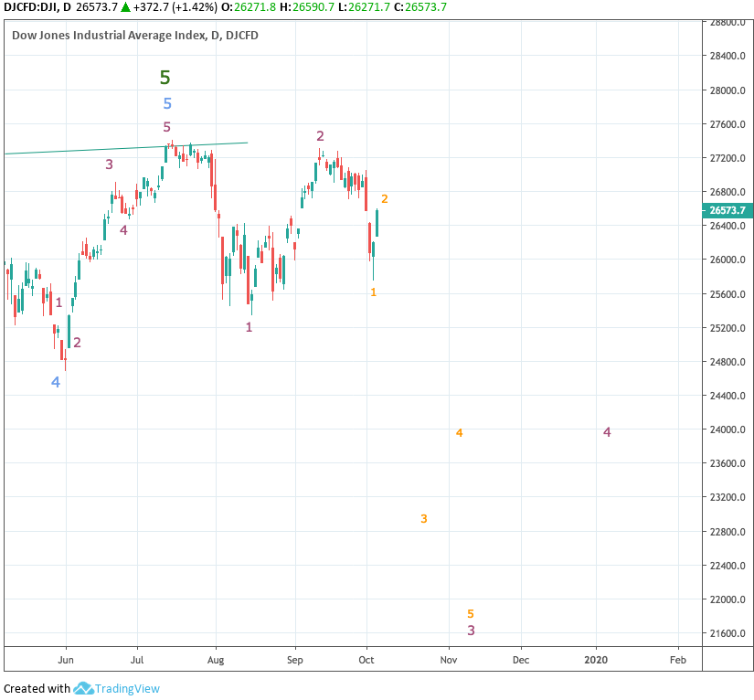
Task: Click the 25200.0 price axis label
Action: click(x=728, y=328)
